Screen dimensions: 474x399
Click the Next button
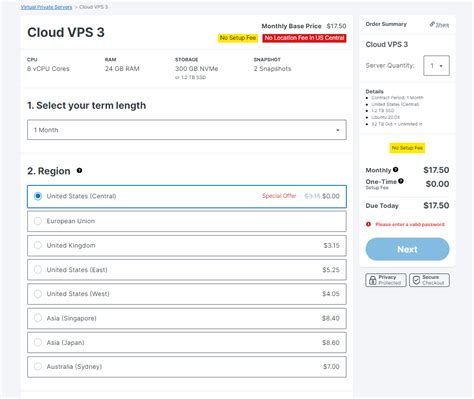pos(407,249)
